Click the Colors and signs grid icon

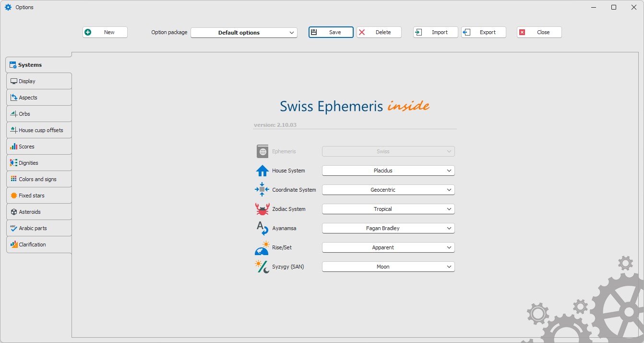(14, 179)
